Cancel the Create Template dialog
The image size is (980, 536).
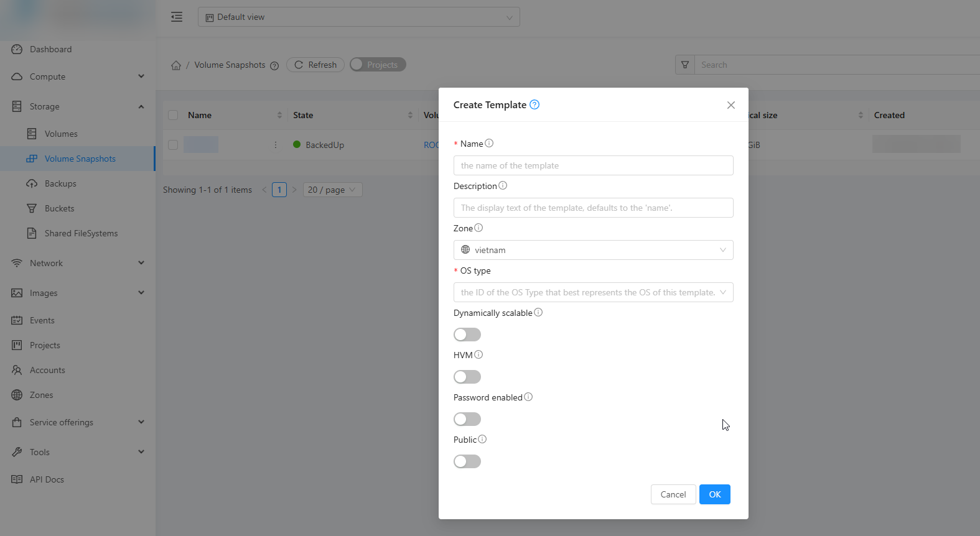[x=673, y=494]
